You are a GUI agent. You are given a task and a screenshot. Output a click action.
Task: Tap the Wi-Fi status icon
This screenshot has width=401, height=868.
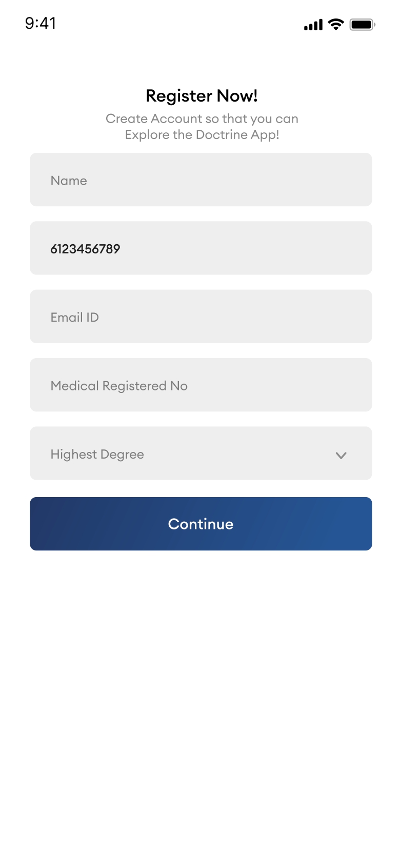point(336,24)
